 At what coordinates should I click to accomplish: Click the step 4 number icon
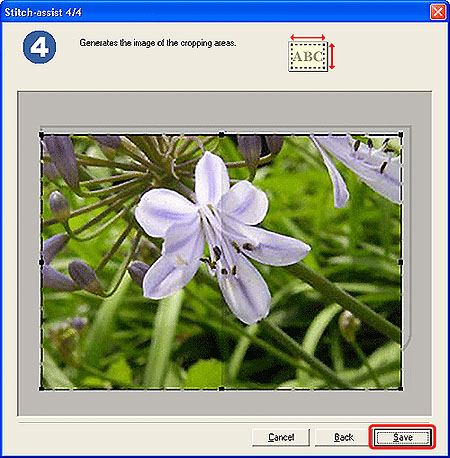pos(39,47)
